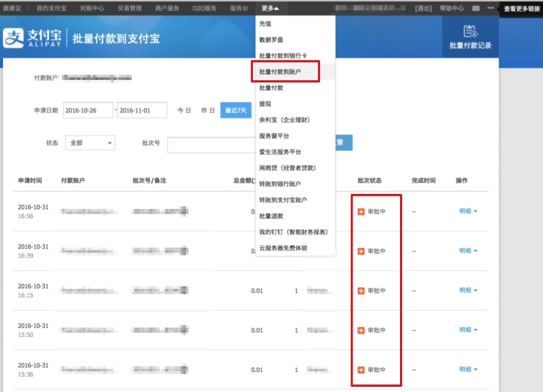
Task: Click the 今日 date shortcut
Action: coord(184,110)
